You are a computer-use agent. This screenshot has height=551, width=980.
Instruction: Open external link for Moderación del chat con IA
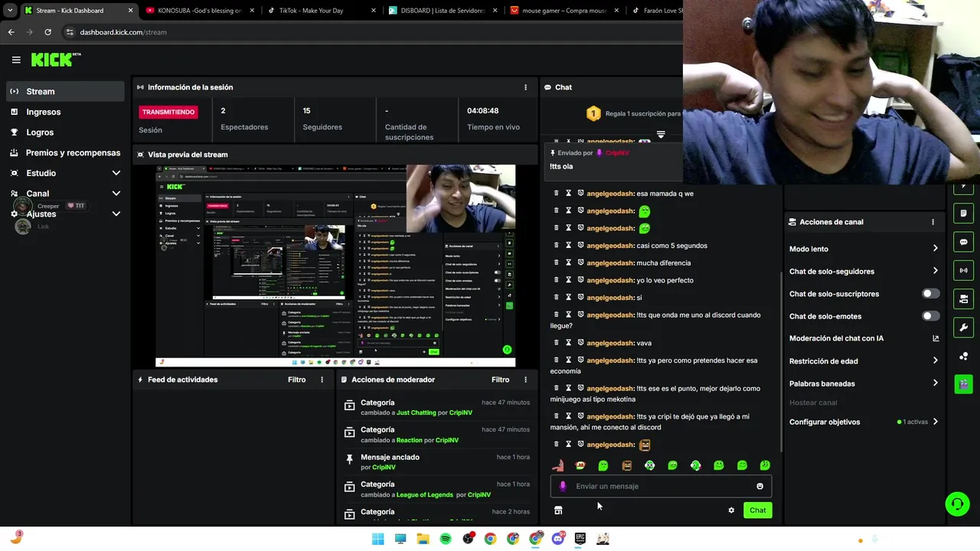coord(936,338)
